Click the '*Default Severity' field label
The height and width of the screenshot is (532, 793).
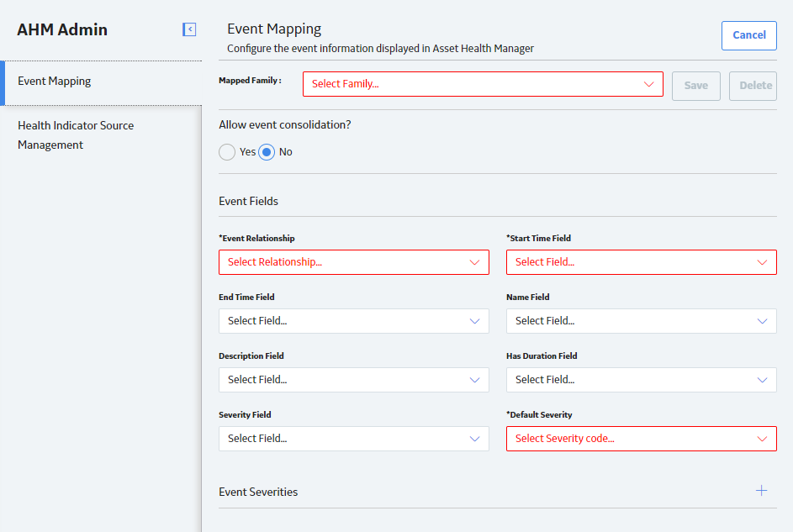(539, 415)
